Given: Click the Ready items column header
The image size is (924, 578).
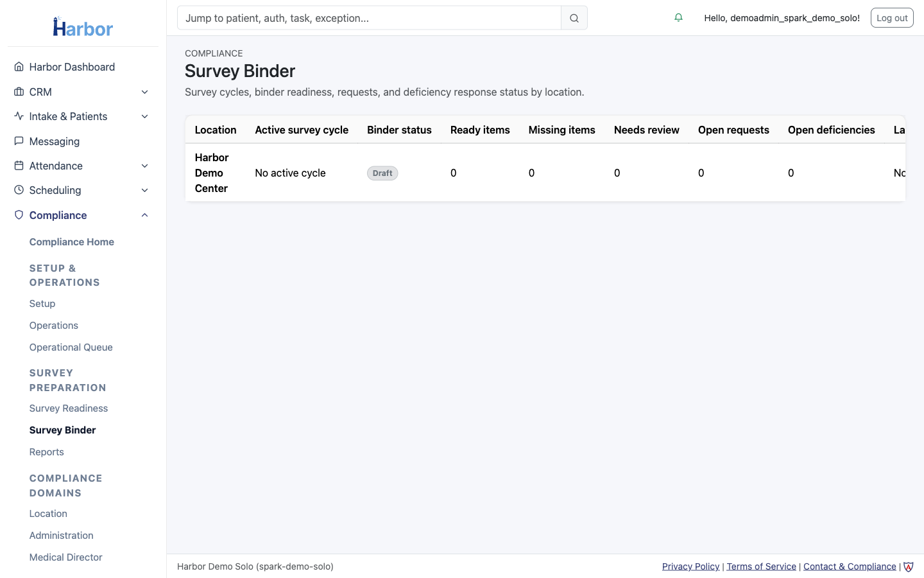Looking at the screenshot, I should 480,130.
